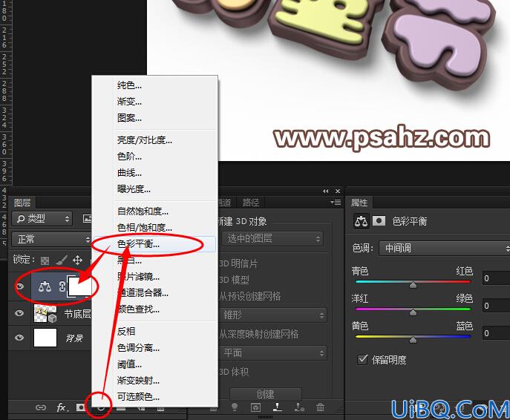
Task: Click the mask link chain on adjustment layer
Action: coord(62,286)
